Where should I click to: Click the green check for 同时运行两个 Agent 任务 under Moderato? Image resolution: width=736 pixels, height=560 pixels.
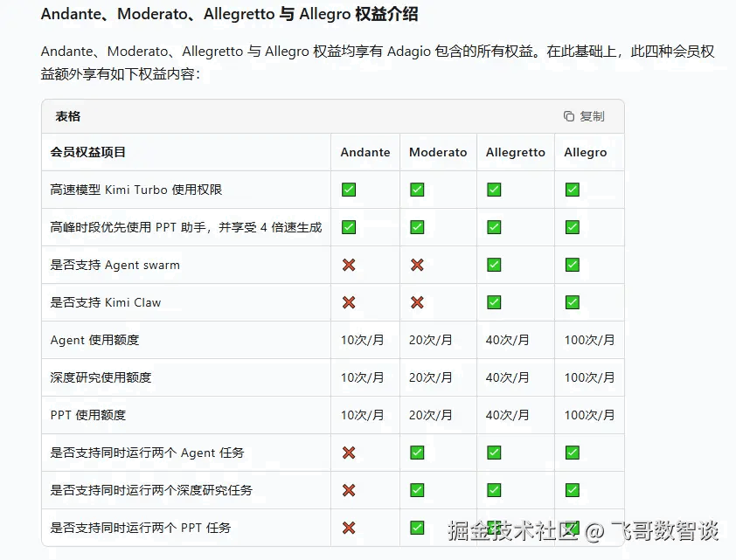tap(417, 453)
